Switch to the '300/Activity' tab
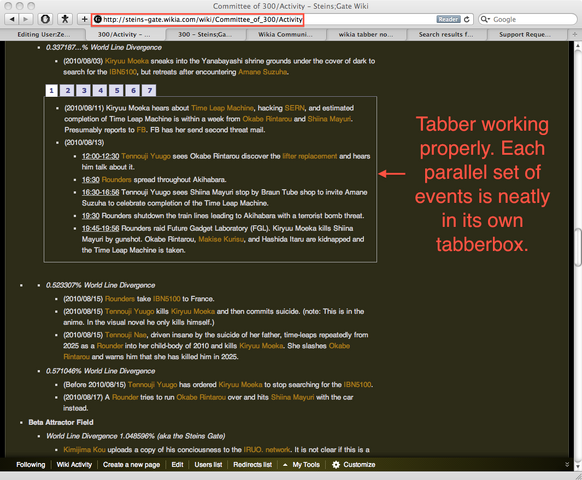Screen dimensions: 582x480 pos(124,35)
